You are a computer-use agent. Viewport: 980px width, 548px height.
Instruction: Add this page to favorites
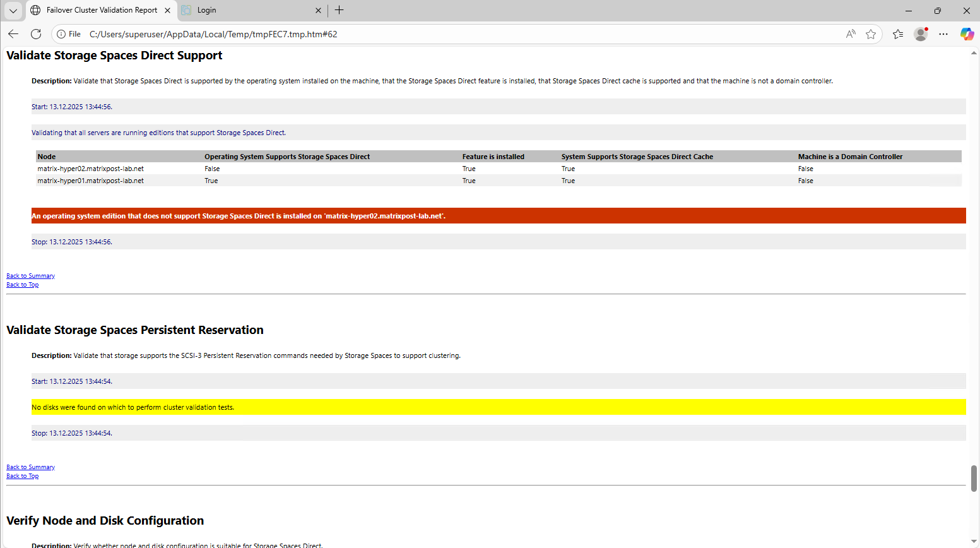pos(871,34)
